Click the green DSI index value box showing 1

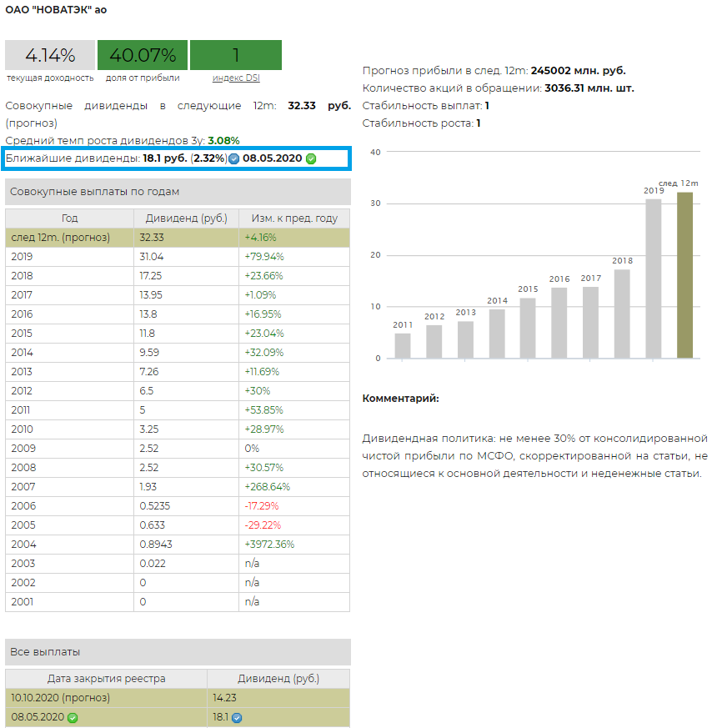click(236, 55)
